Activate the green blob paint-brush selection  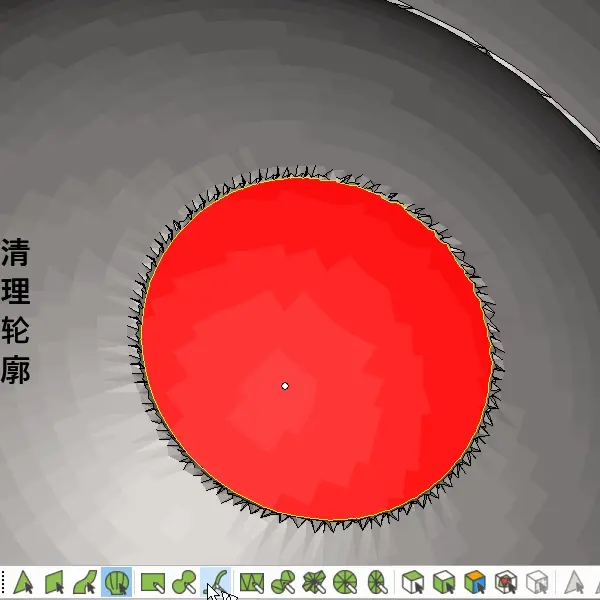[184, 582]
